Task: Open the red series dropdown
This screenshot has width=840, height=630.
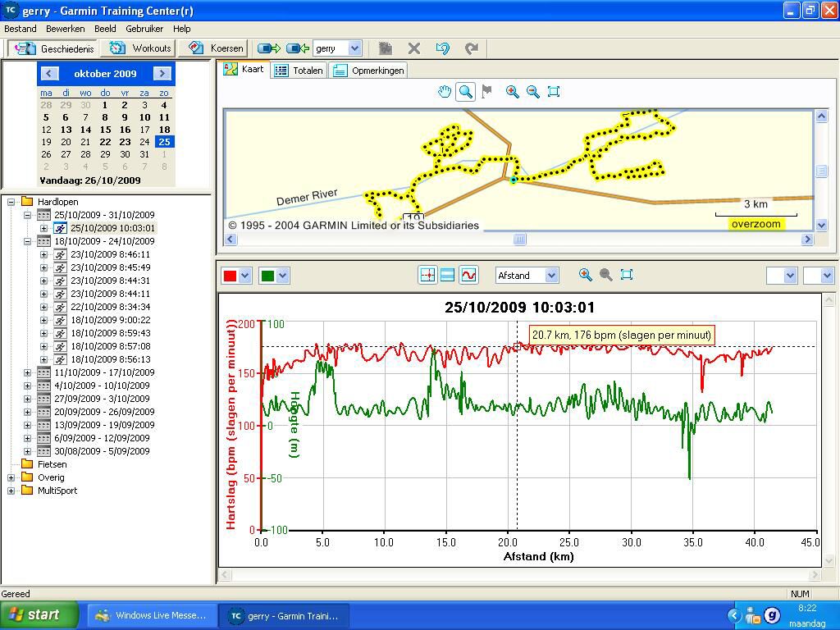Action: (244, 276)
